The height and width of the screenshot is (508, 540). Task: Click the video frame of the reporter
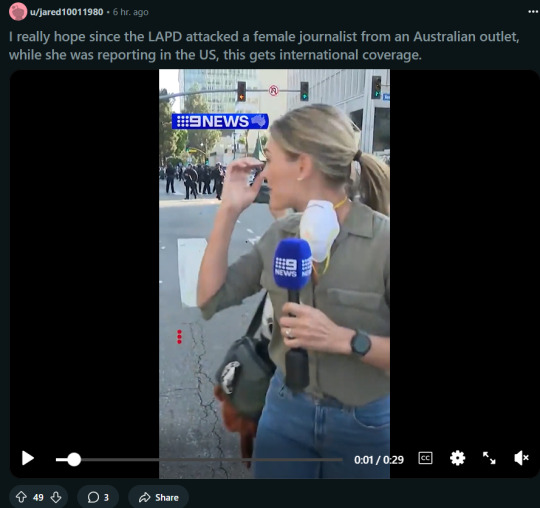pyautogui.click(x=274, y=274)
